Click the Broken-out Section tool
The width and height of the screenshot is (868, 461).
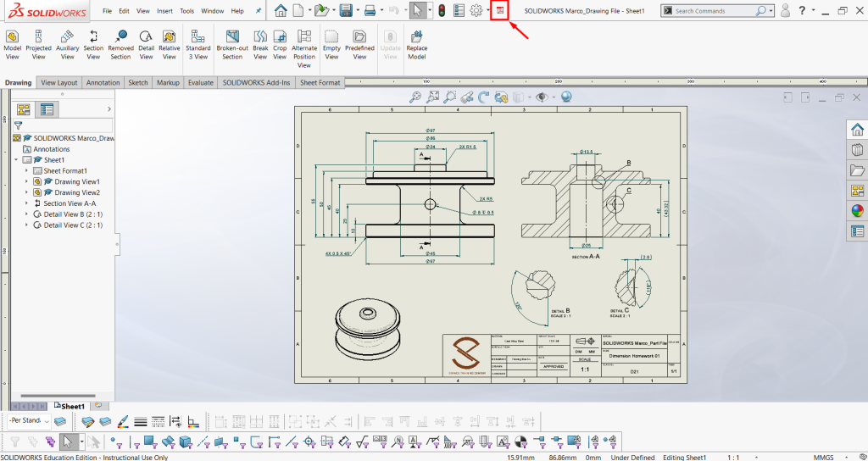click(x=232, y=46)
